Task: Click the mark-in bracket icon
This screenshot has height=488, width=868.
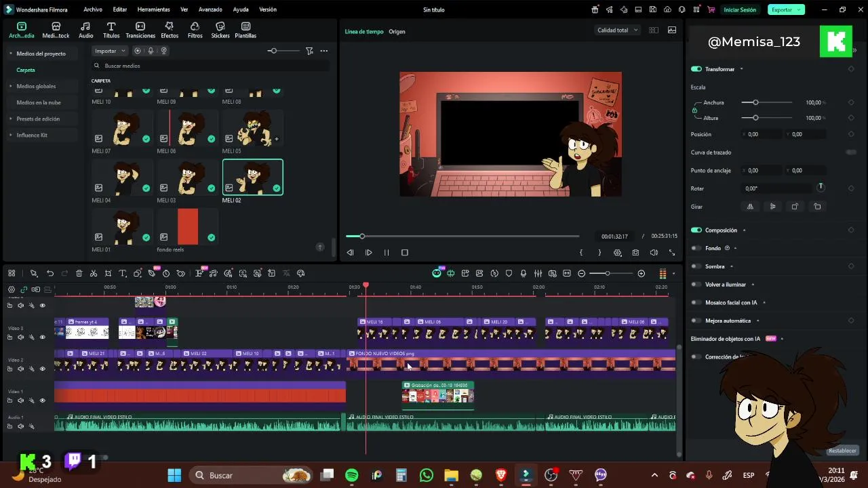Action: coord(581,252)
